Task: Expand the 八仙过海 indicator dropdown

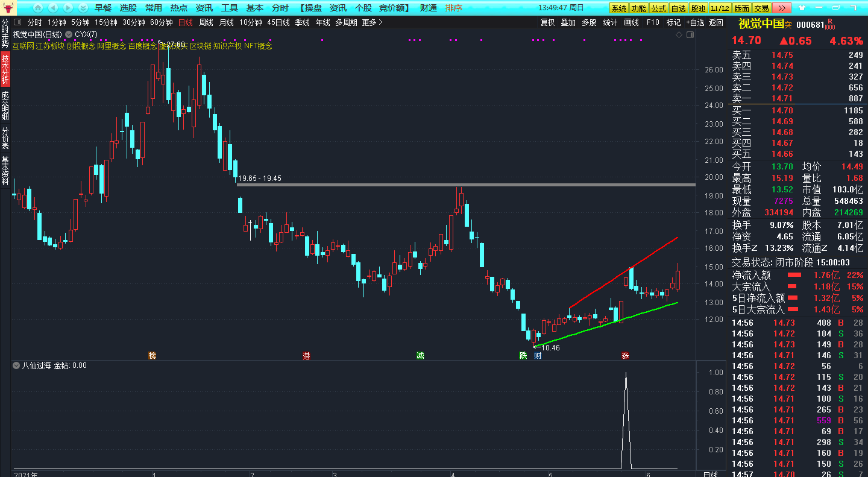Action: coord(16,365)
